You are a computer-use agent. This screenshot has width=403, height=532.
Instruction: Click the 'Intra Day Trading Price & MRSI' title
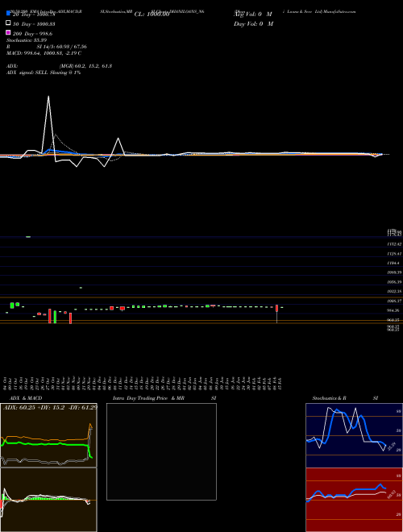[x=164, y=398]
